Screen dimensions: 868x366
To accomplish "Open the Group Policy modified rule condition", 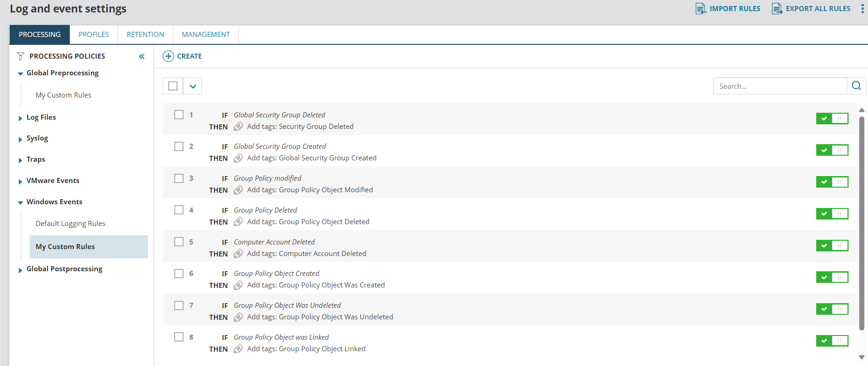I will point(268,178).
